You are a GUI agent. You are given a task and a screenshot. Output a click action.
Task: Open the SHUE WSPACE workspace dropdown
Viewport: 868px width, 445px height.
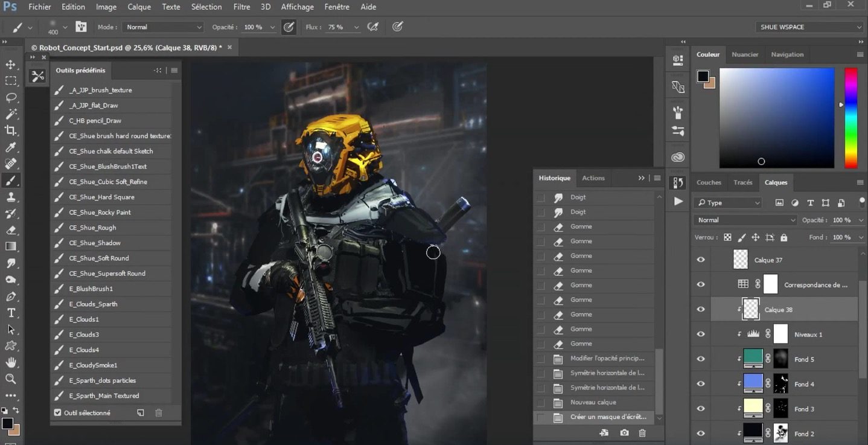coord(809,27)
